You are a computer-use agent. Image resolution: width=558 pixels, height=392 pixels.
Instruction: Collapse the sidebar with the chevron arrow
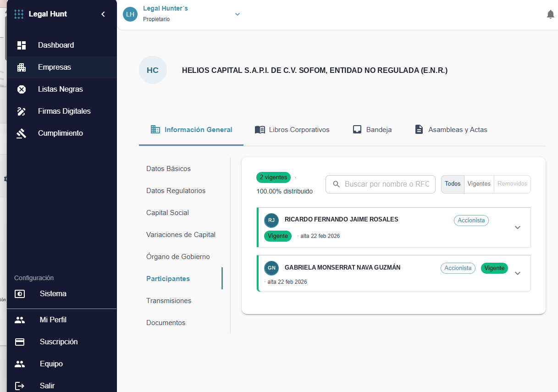point(103,14)
